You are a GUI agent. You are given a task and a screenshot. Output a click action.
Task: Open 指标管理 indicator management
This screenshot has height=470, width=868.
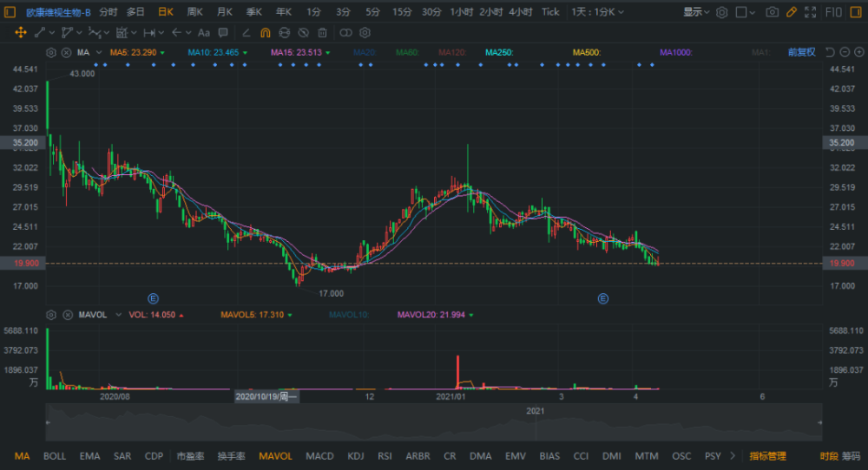click(x=768, y=456)
